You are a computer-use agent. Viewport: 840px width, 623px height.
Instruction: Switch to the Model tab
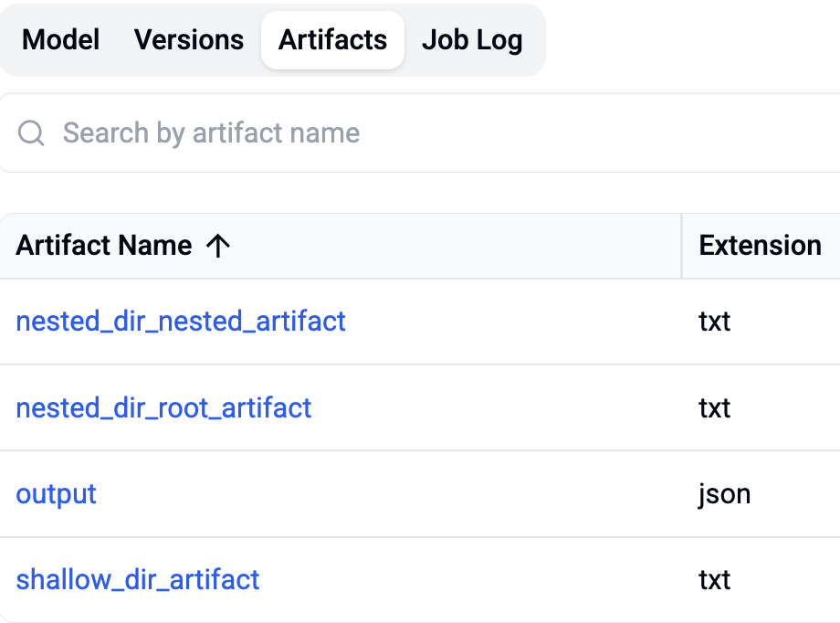point(59,39)
